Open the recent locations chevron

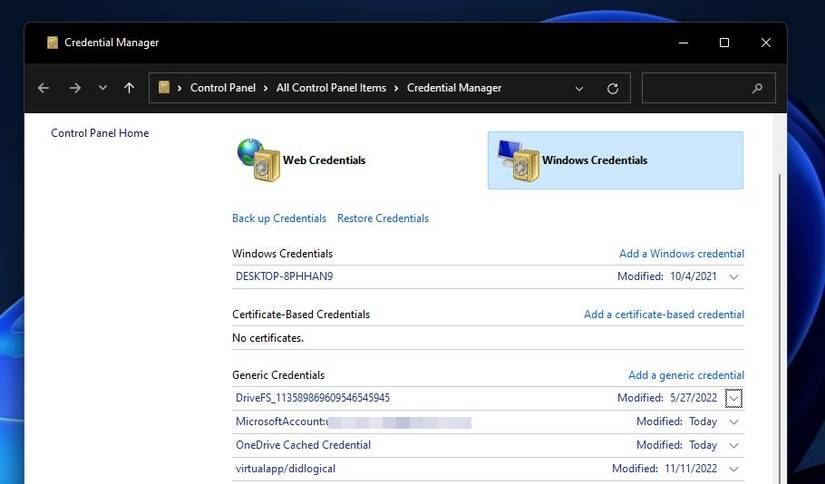click(103, 88)
